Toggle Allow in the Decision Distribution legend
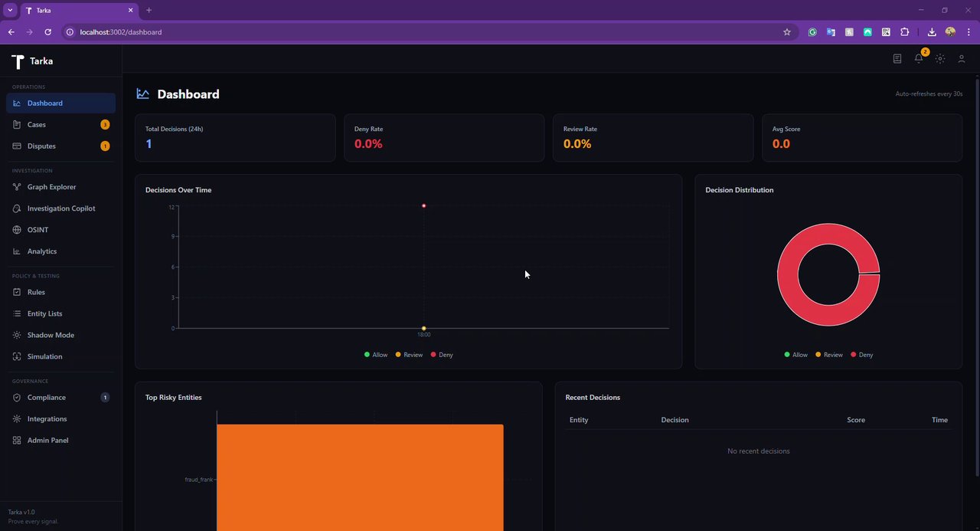Image resolution: width=980 pixels, height=531 pixels. coord(796,355)
